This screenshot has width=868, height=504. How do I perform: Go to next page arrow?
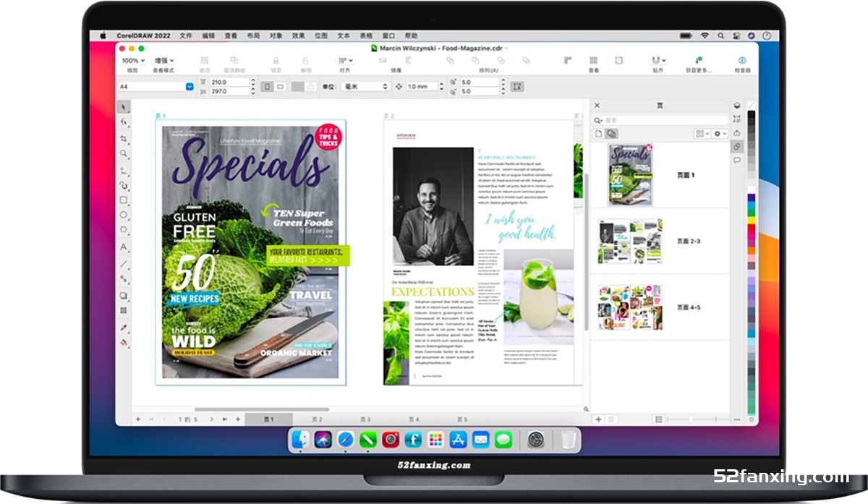coord(211,419)
